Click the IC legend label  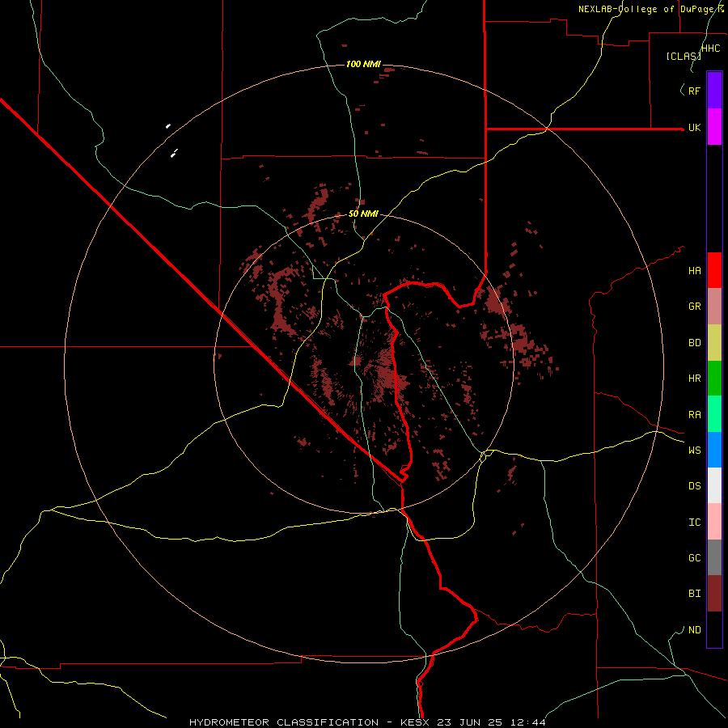[x=694, y=523]
